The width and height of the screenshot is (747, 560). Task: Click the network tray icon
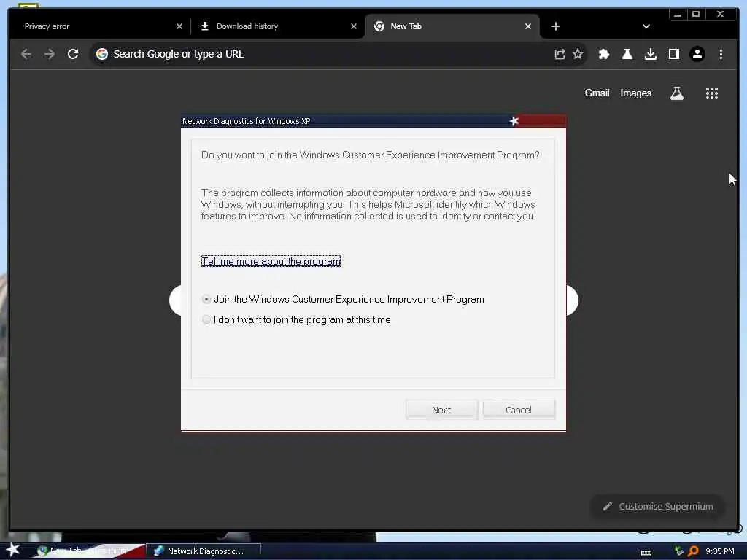tap(679, 551)
